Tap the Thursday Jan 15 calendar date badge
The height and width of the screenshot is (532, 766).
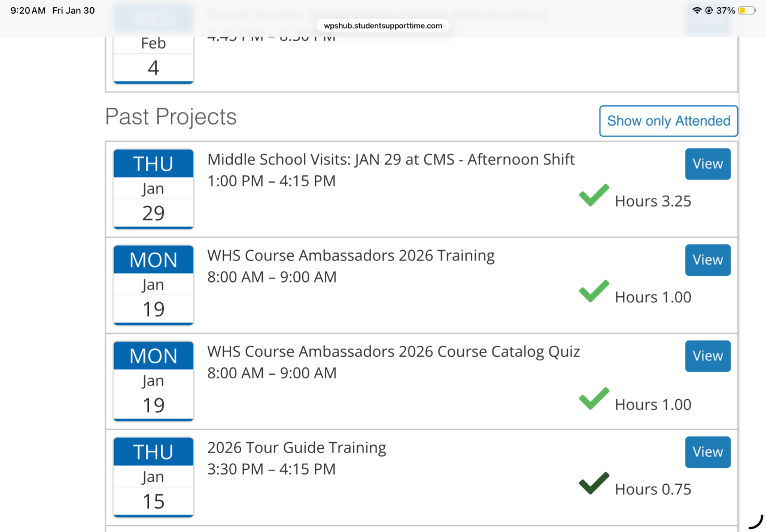(x=153, y=477)
